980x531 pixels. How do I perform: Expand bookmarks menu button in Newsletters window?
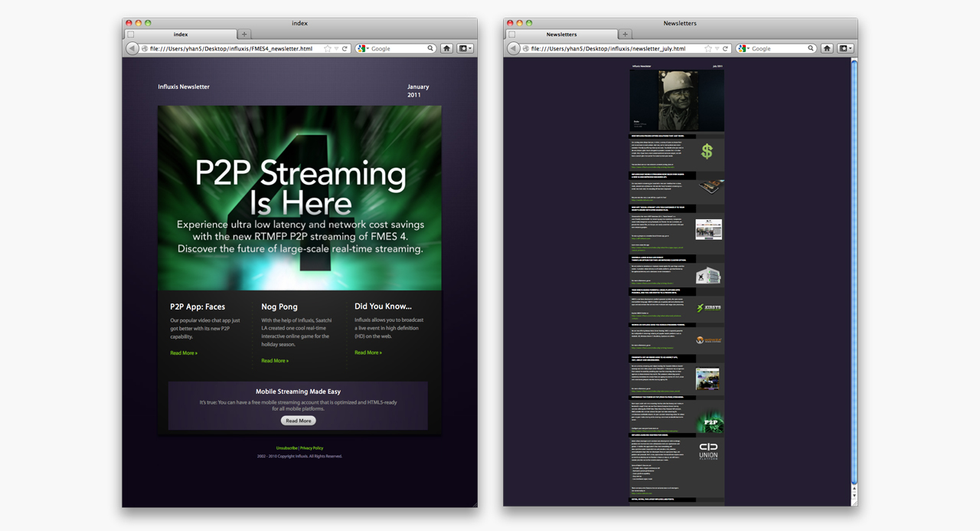coord(845,48)
